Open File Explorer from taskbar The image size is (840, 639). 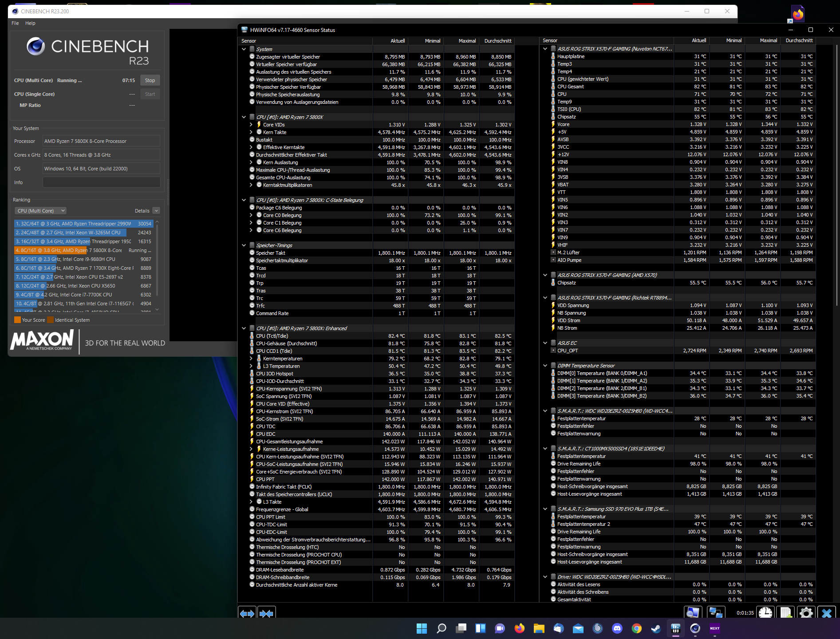(x=539, y=628)
